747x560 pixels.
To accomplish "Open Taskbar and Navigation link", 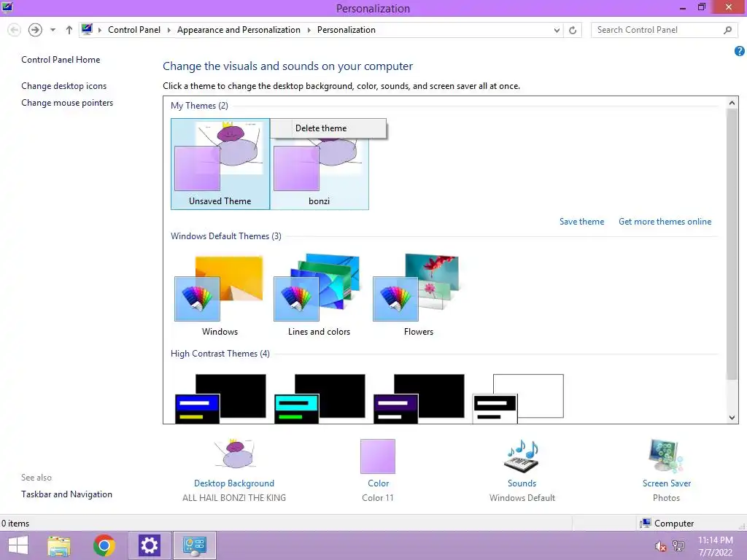I will pos(66,494).
